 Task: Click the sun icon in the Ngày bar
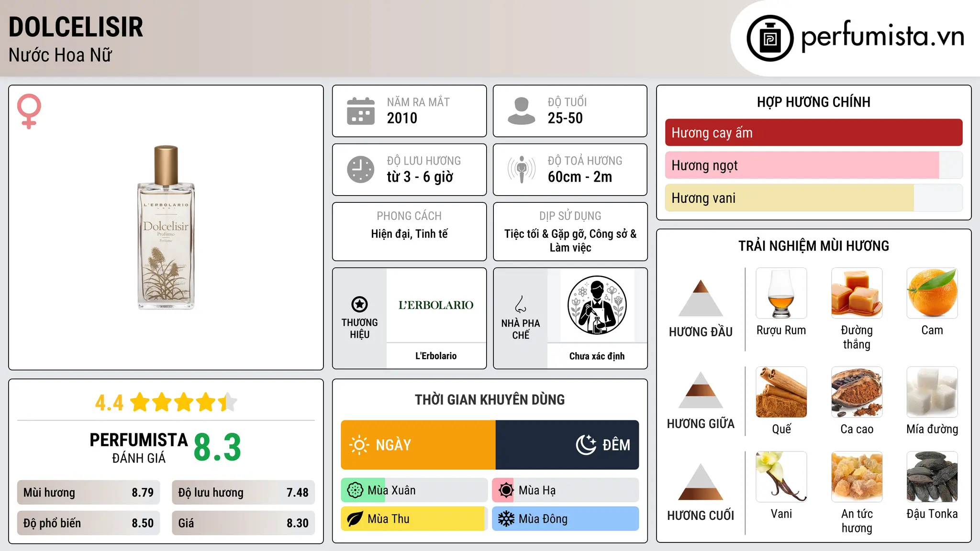(x=359, y=445)
